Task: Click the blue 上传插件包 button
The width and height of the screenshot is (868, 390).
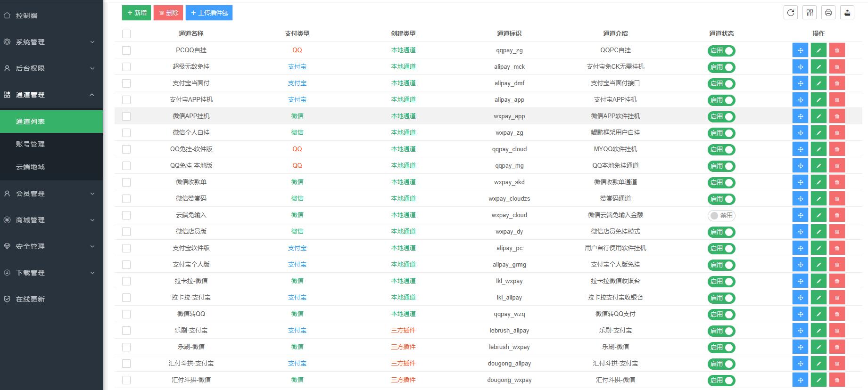Action: point(209,13)
